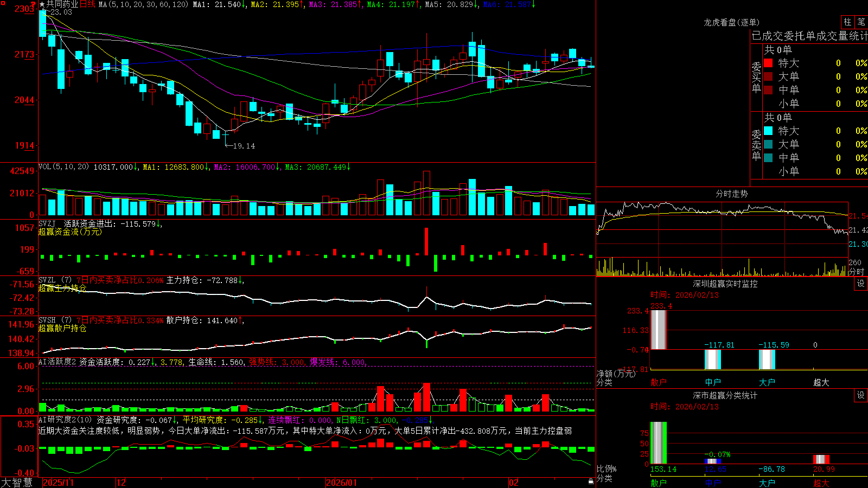This screenshot has height=488, width=868.
Task: Click the 大智慧 logo at bottom-left
Action: click(17, 483)
